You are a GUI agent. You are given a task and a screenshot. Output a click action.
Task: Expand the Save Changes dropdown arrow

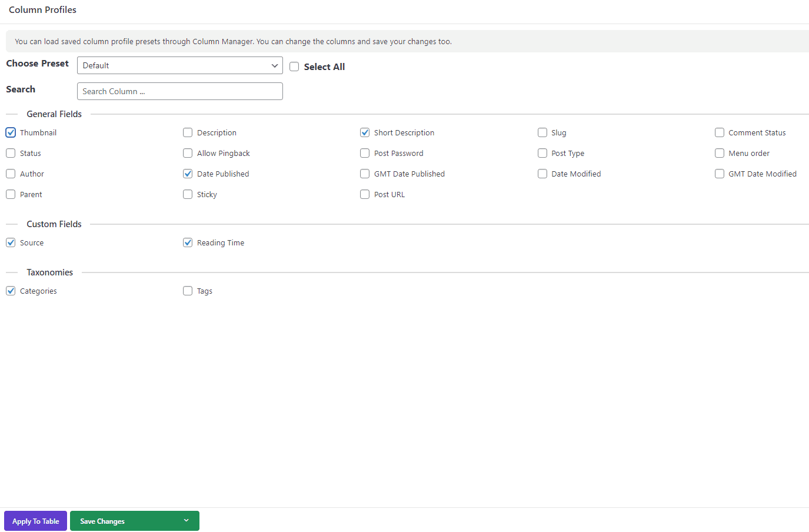point(186,521)
